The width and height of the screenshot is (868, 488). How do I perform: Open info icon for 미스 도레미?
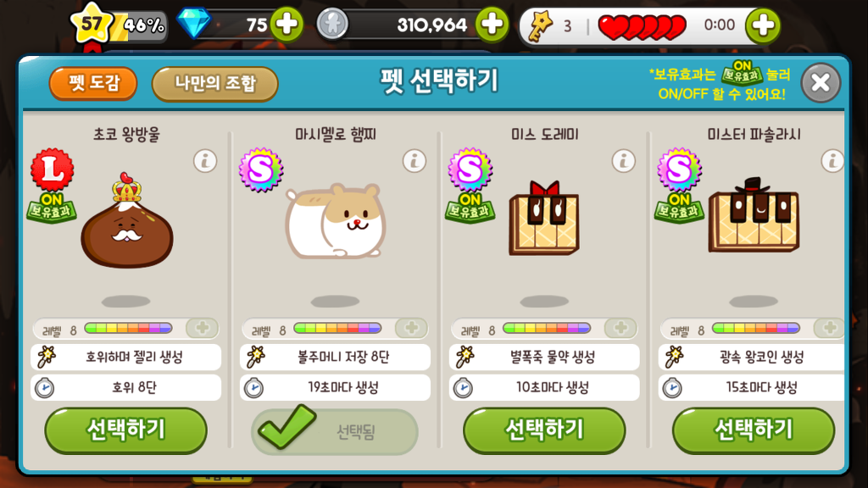[x=623, y=161]
